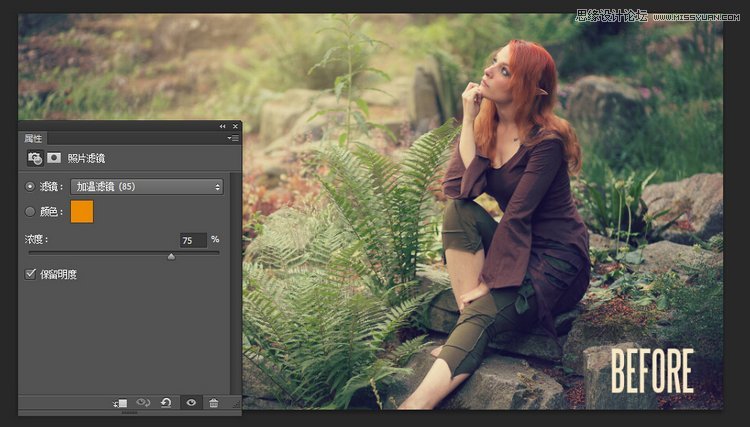This screenshot has width=750, height=427.
Task: Click the orange filter color swatch
Action: click(82, 211)
